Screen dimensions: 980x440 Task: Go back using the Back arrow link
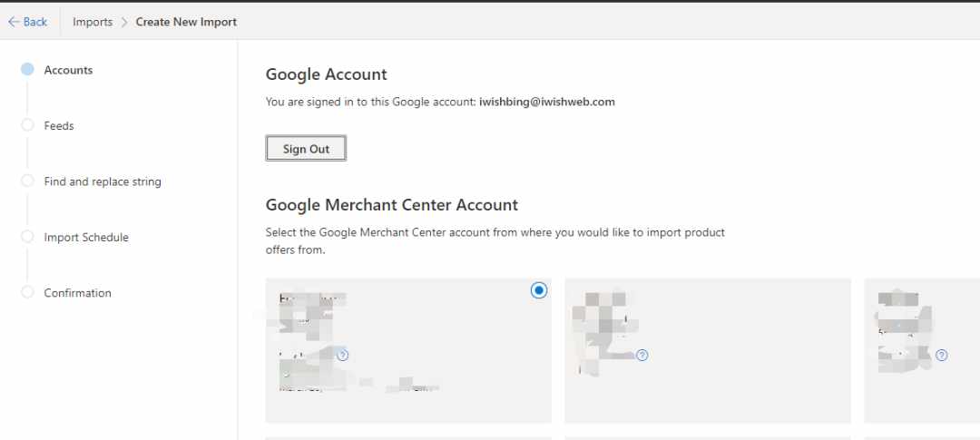click(x=27, y=22)
